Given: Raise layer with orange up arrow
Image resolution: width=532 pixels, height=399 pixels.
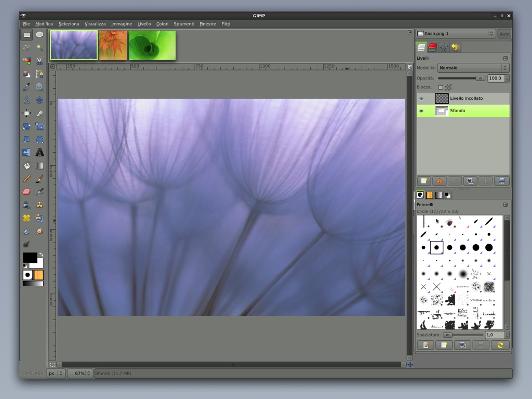Looking at the screenshot, I should pyautogui.click(x=439, y=181).
